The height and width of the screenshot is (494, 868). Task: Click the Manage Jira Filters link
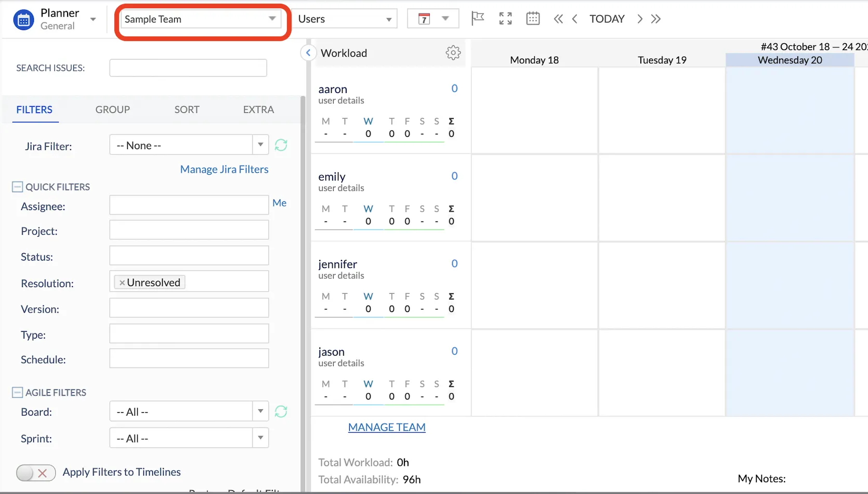pos(224,169)
